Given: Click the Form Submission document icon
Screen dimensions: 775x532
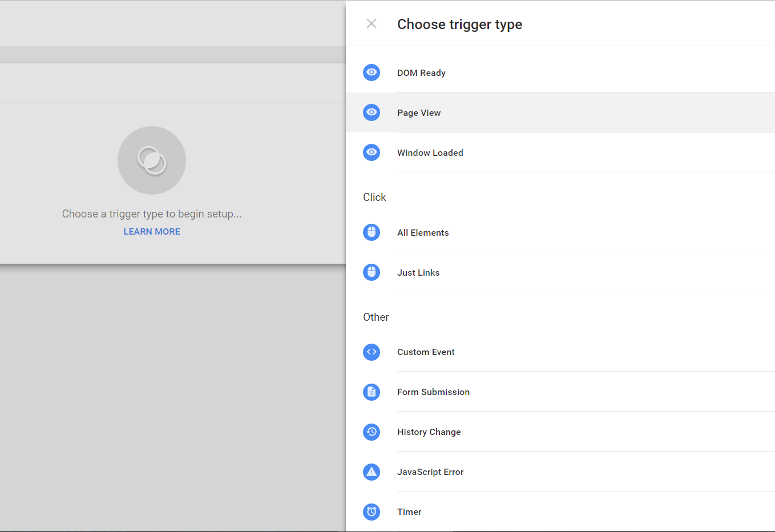Looking at the screenshot, I should (372, 392).
